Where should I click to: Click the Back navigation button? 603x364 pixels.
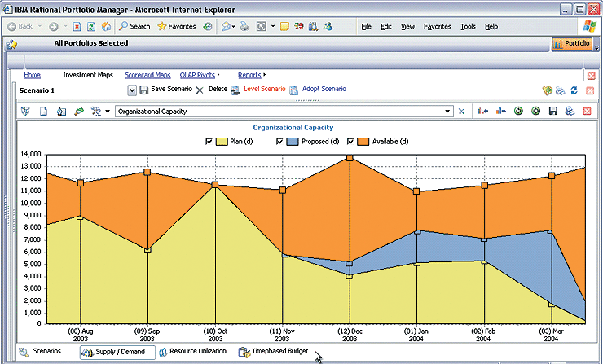[x=20, y=26]
